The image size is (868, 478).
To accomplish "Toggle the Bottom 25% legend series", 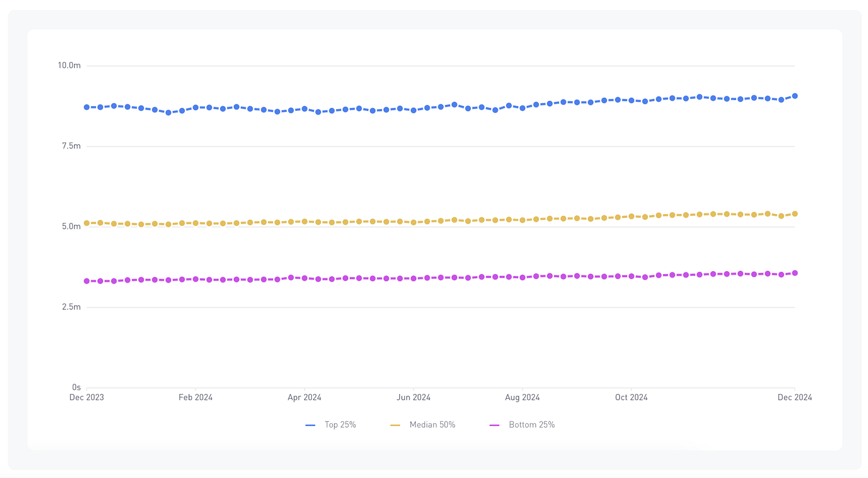I will tap(522, 425).
